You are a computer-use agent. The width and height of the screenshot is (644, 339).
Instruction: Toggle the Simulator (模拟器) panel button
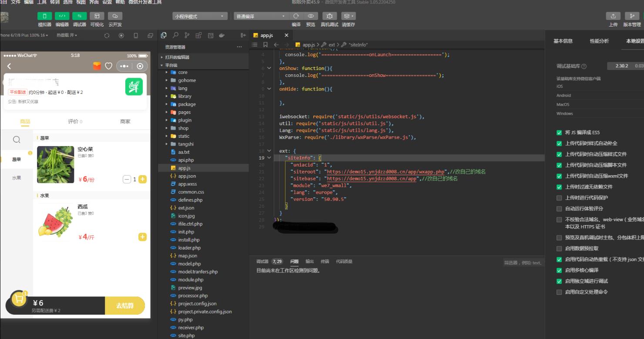click(44, 16)
